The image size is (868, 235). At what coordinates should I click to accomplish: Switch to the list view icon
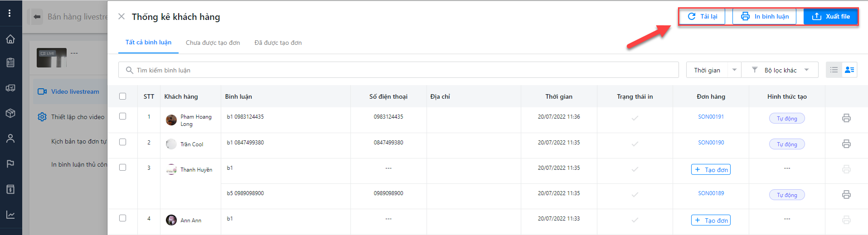click(834, 70)
